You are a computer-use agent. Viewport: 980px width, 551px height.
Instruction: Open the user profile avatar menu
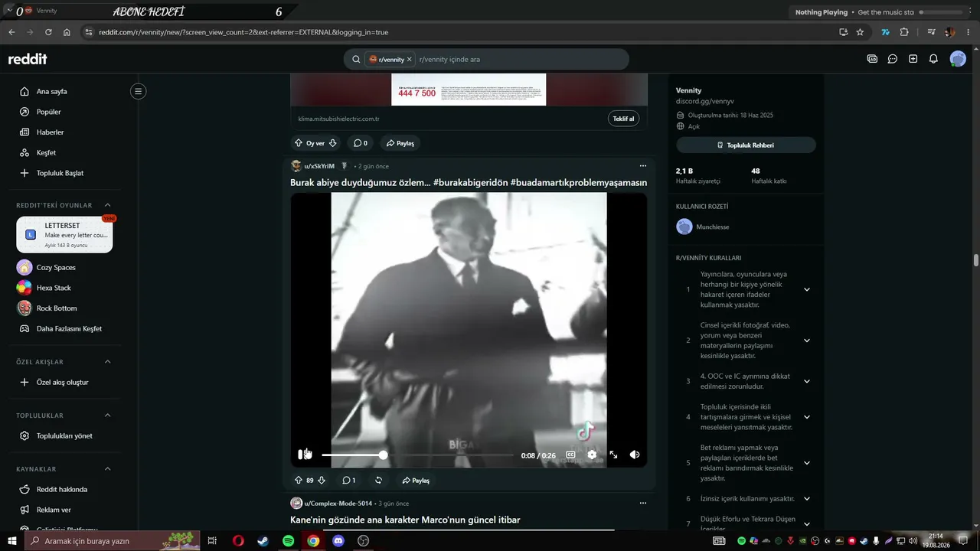coord(958,59)
